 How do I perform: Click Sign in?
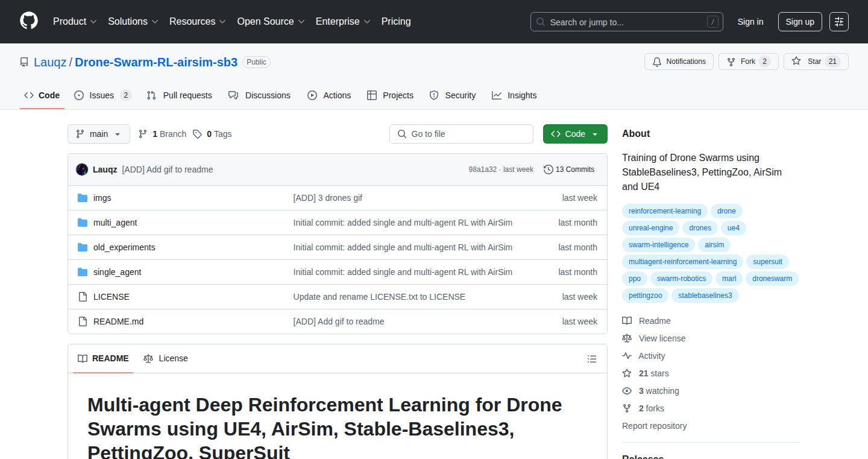point(750,22)
